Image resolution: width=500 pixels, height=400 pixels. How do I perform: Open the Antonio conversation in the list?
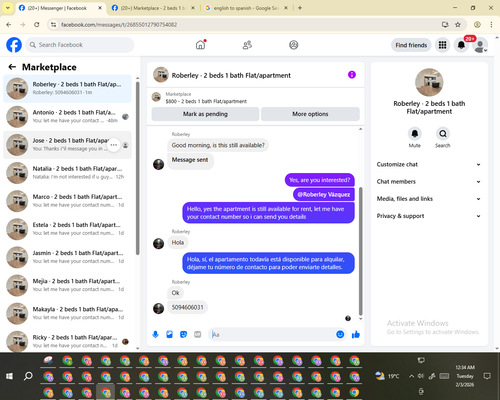(x=68, y=117)
